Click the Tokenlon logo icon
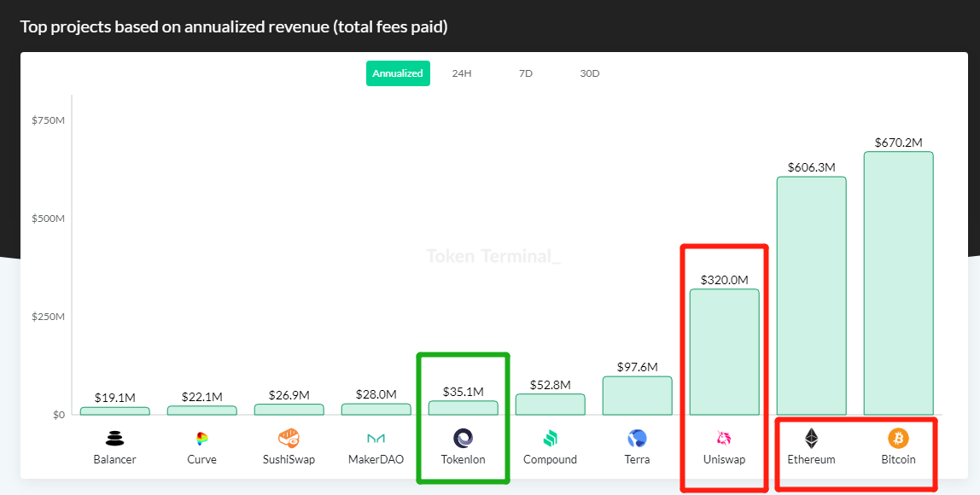Image resolution: width=980 pixels, height=495 pixels. [x=464, y=438]
